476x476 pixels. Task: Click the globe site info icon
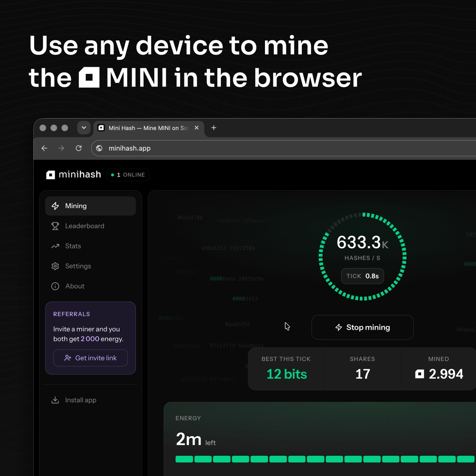pyautogui.click(x=100, y=148)
